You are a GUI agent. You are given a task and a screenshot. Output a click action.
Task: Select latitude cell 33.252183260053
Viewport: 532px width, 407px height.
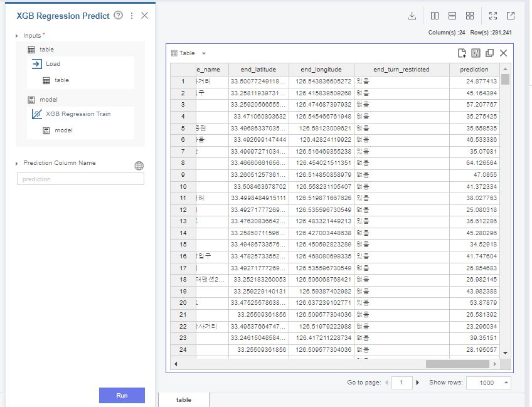pyautogui.click(x=258, y=280)
